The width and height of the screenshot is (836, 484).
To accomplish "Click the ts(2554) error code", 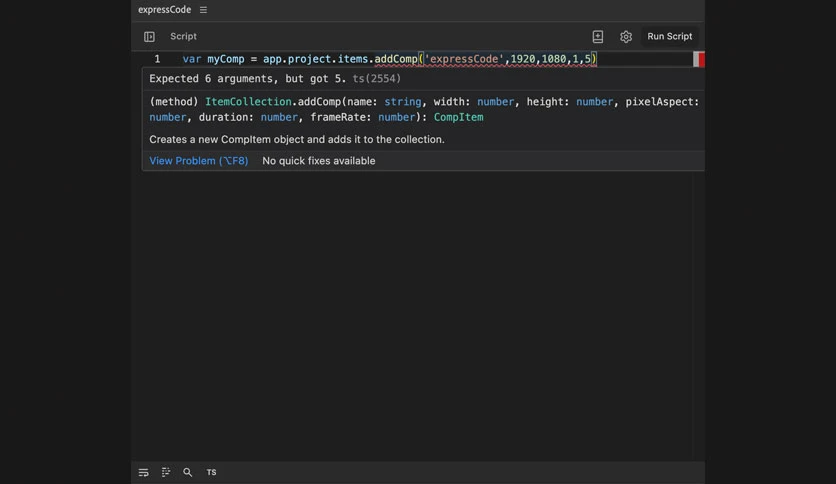I will 376,79.
